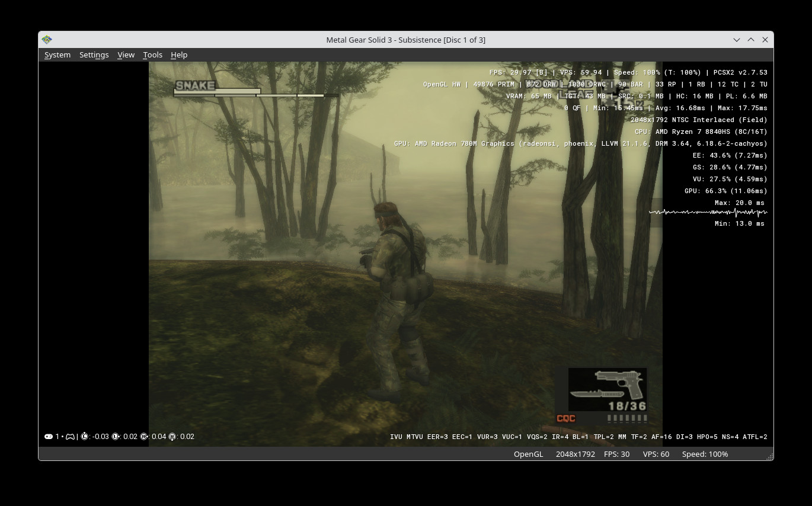
Task: Click 'Speed: 100%' in the status bar
Action: coord(705,454)
